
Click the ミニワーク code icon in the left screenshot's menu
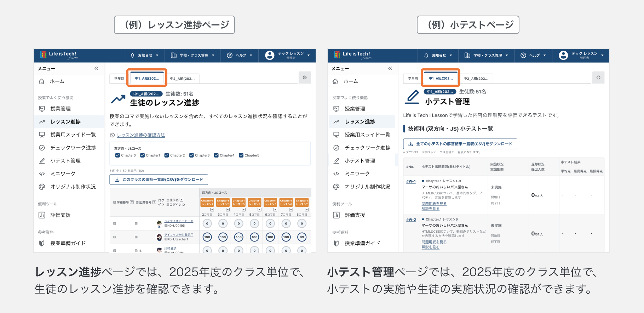tap(42, 174)
